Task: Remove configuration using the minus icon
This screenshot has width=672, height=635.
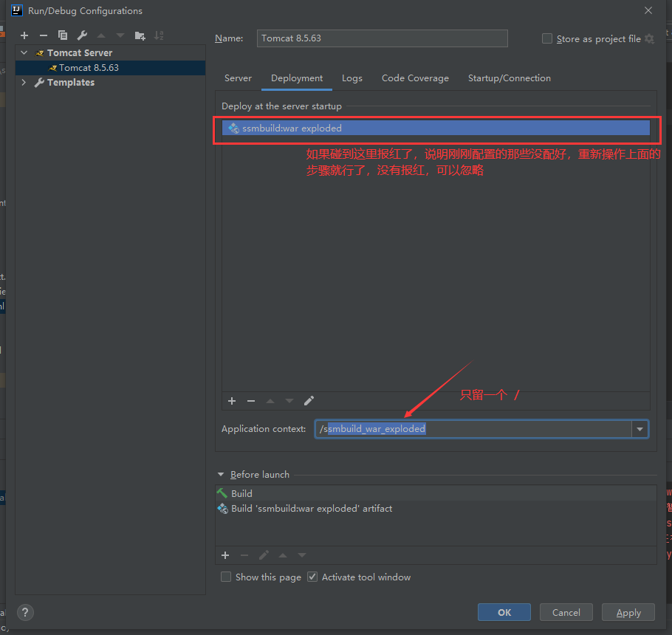Action: [x=43, y=35]
